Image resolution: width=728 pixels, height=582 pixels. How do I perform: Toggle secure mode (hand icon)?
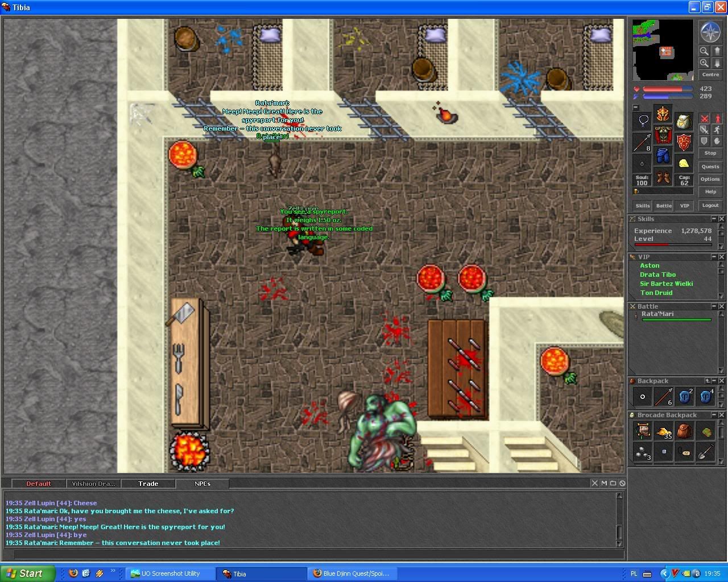click(717, 141)
